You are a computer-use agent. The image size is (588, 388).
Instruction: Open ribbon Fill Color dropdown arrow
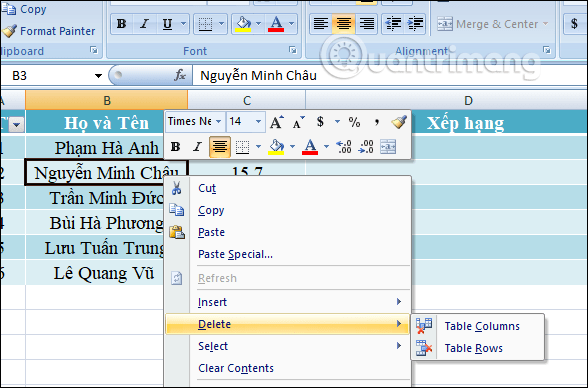point(258,24)
